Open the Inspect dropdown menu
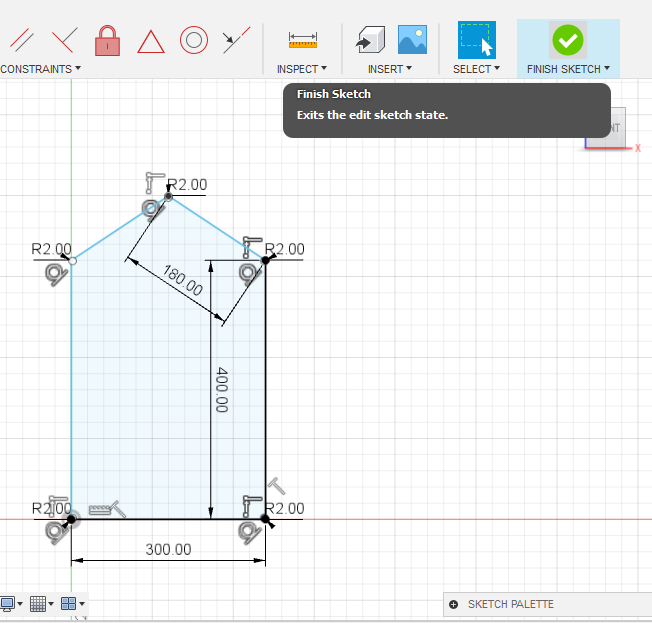 [x=302, y=69]
